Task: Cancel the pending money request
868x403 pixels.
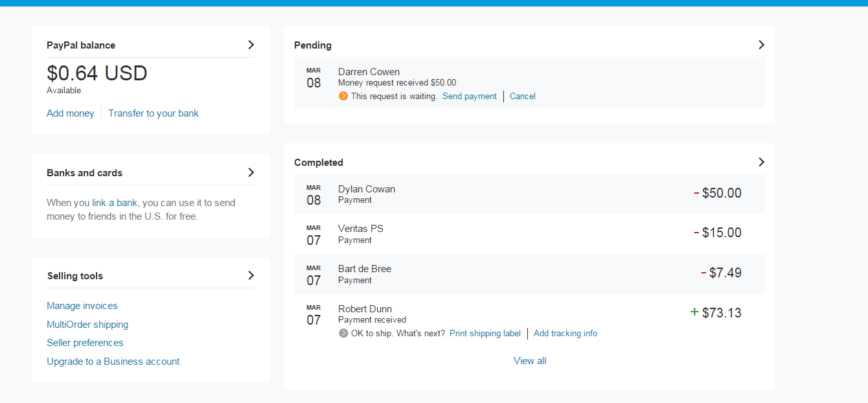Action: pos(523,96)
